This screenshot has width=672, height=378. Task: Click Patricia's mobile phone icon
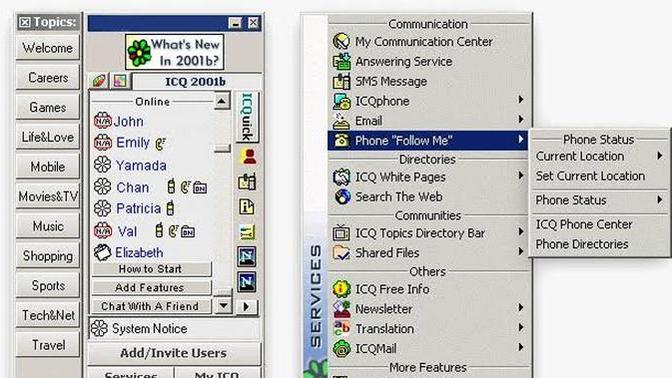point(170,208)
